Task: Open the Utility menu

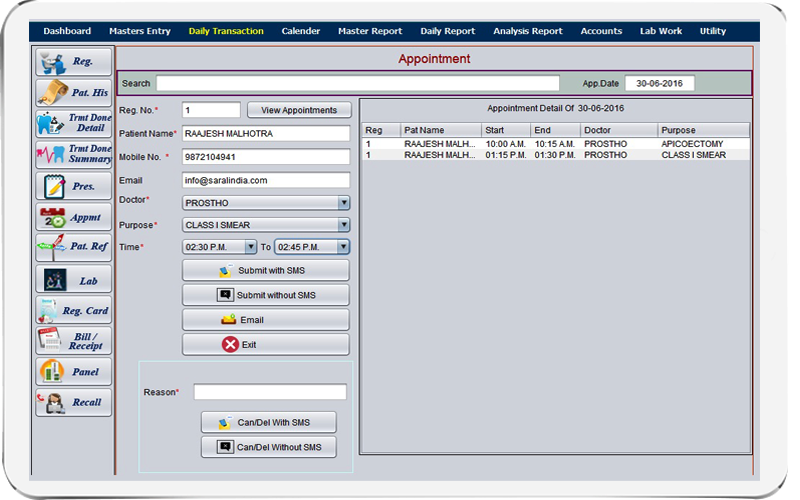Action: (x=713, y=31)
